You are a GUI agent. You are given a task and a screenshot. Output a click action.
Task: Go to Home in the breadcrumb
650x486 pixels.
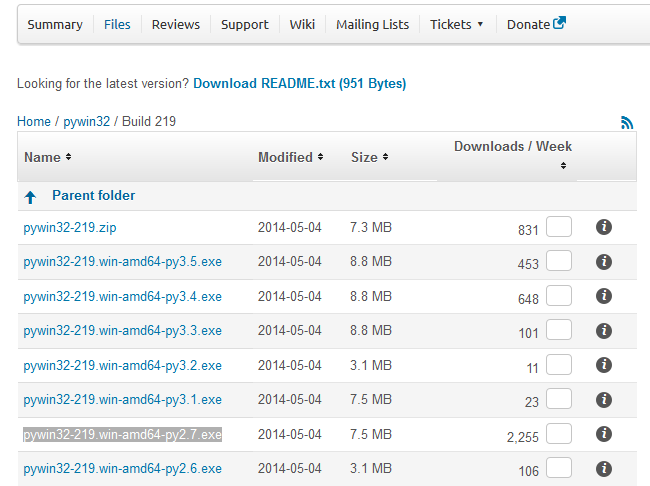pos(34,122)
